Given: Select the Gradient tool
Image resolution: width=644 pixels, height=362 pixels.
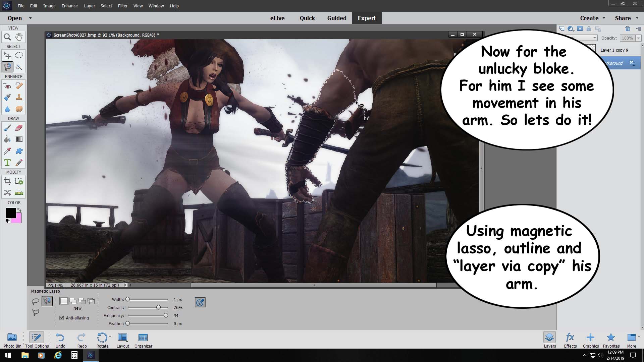Looking at the screenshot, I should [19, 139].
